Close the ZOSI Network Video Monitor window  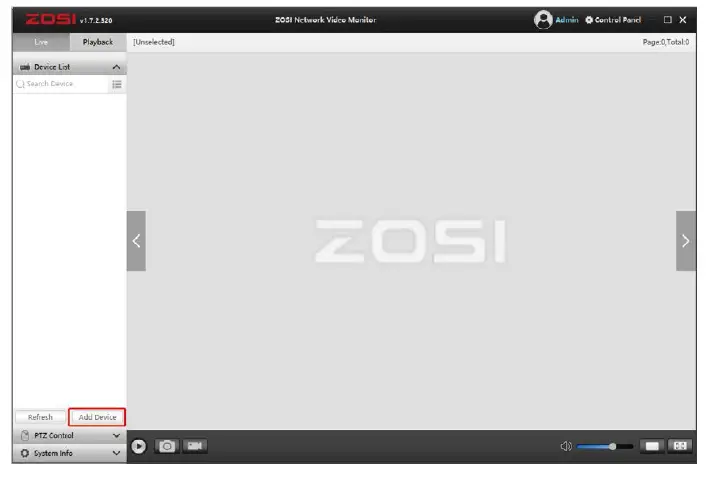point(683,20)
